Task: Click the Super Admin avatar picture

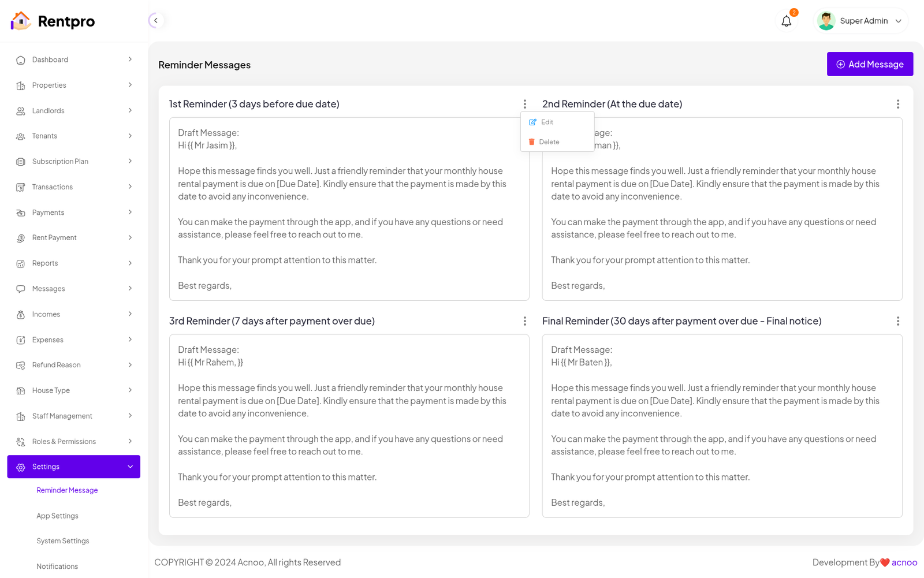Action: [826, 21]
